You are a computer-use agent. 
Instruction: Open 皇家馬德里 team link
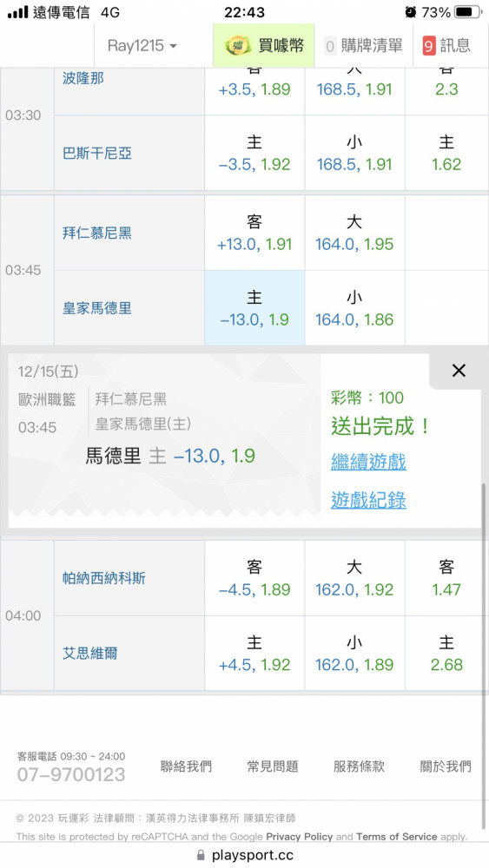97,308
